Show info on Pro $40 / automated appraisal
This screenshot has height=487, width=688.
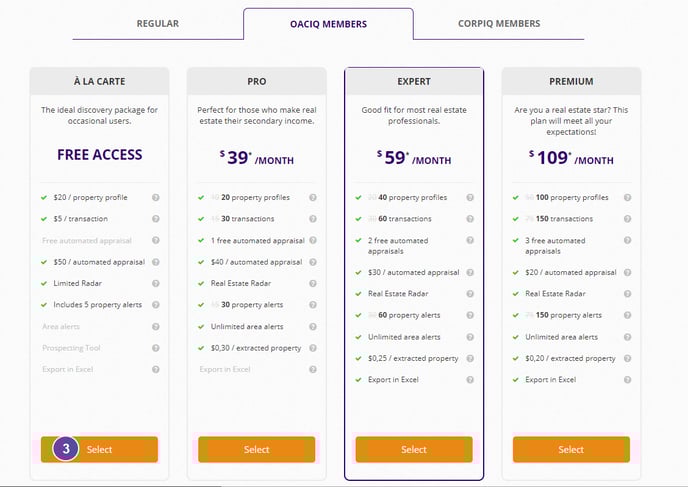[x=313, y=262]
